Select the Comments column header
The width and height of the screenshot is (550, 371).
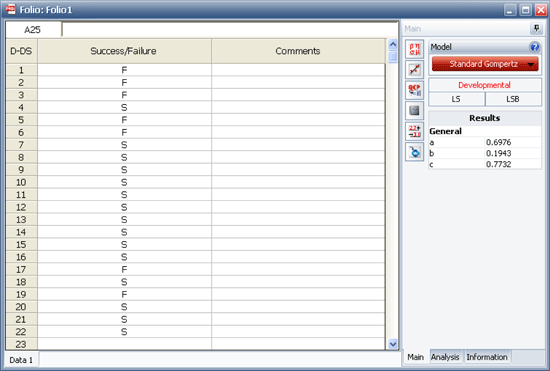(298, 51)
